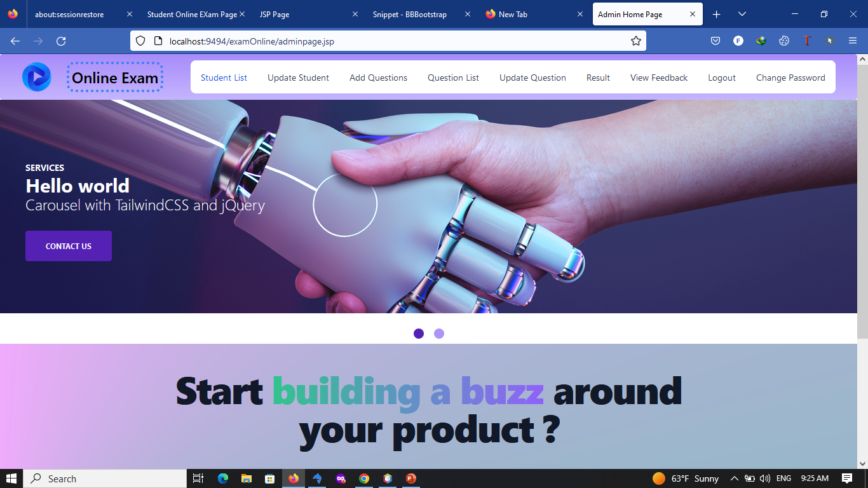Open Task View on the taskbar
Screen dimensions: 868x488
pyautogui.click(x=198, y=478)
